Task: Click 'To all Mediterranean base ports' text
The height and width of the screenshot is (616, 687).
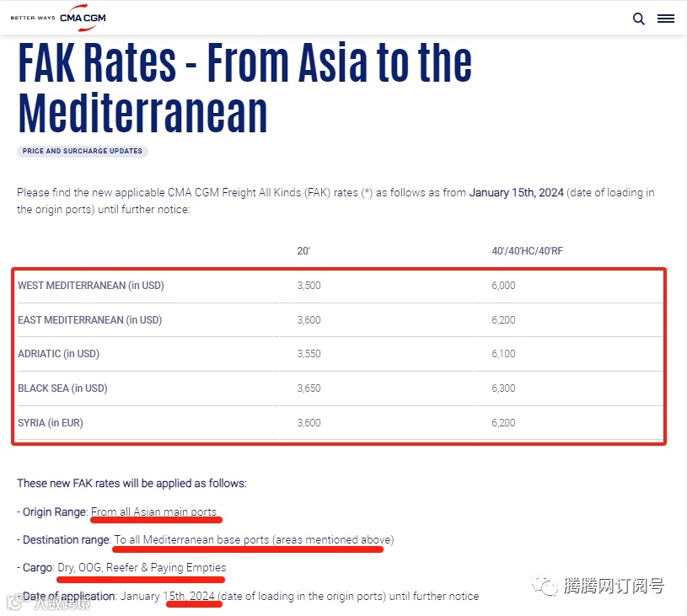Action: [x=191, y=540]
